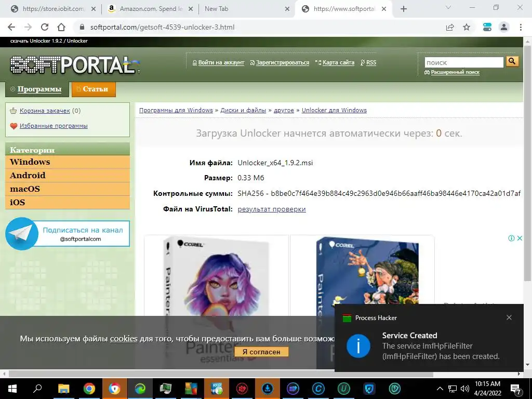This screenshot has width=532, height=399.
Task: Open the green U uninstaller taskbar icon
Action: (344, 389)
